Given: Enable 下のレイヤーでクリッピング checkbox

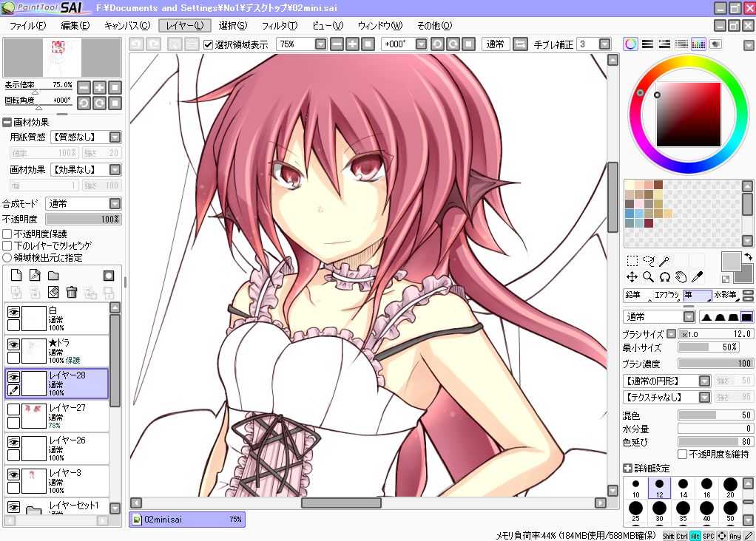Looking at the screenshot, I should (7, 245).
